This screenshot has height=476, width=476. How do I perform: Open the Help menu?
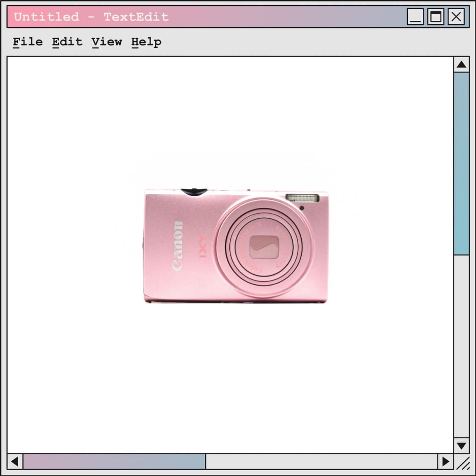tap(146, 41)
